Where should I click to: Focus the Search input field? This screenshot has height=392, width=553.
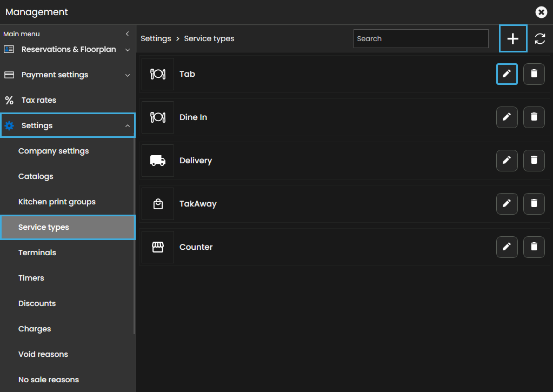point(421,39)
